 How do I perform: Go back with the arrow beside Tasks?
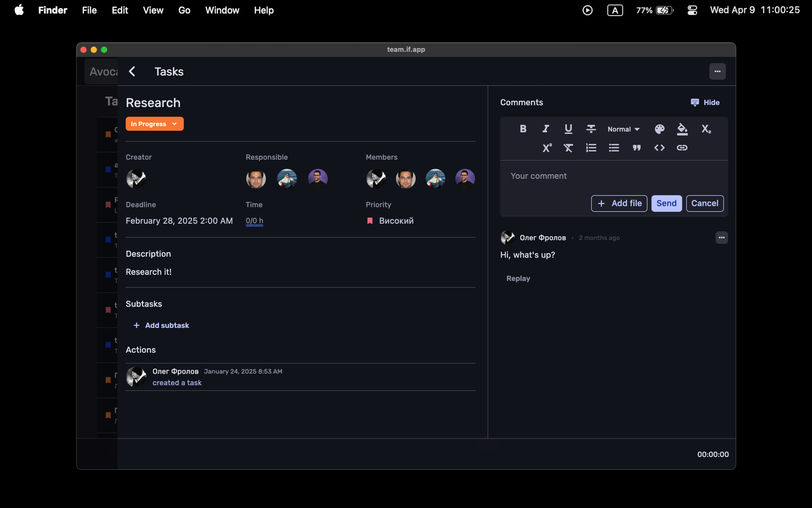(132, 71)
